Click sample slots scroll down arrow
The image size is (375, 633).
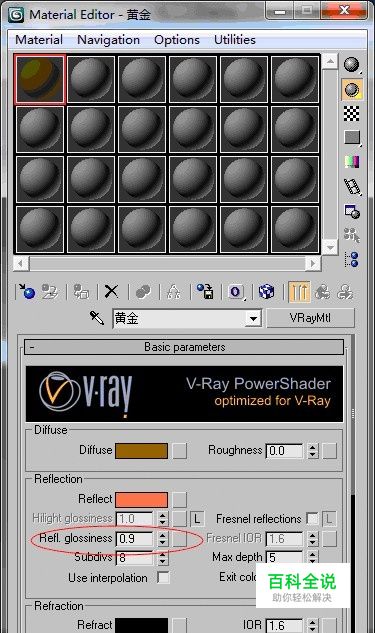point(330,246)
